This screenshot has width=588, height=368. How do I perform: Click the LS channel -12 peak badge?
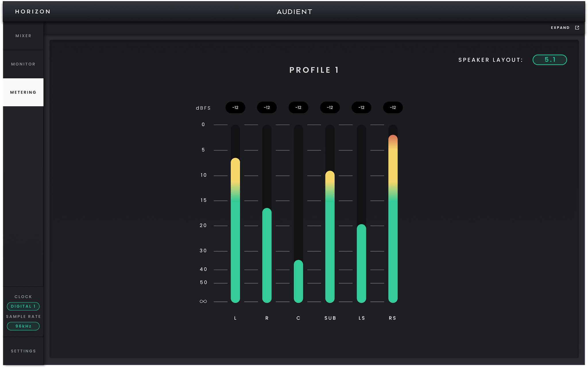[x=361, y=107]
